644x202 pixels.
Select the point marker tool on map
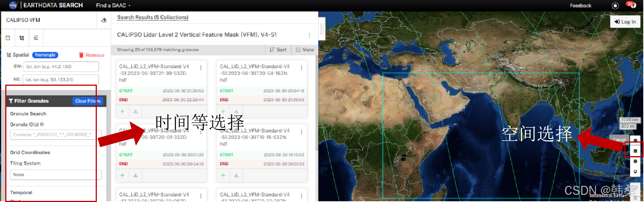[x=635, y=172]
